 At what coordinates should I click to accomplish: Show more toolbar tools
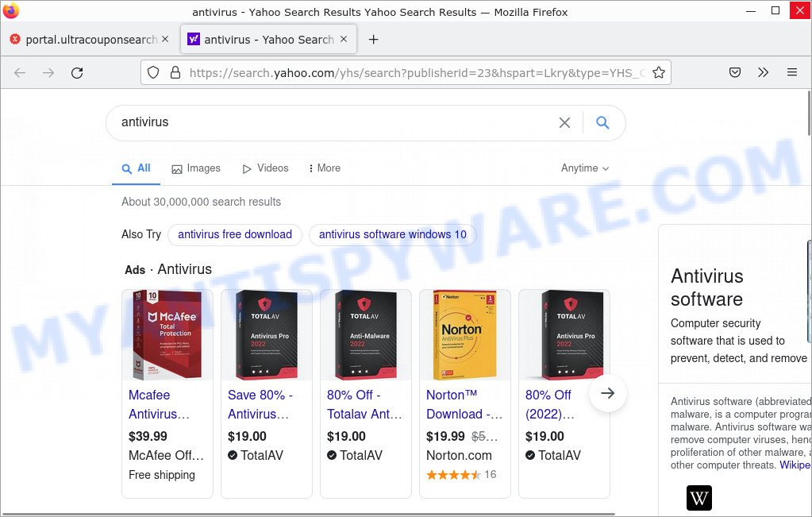point(764,72)
